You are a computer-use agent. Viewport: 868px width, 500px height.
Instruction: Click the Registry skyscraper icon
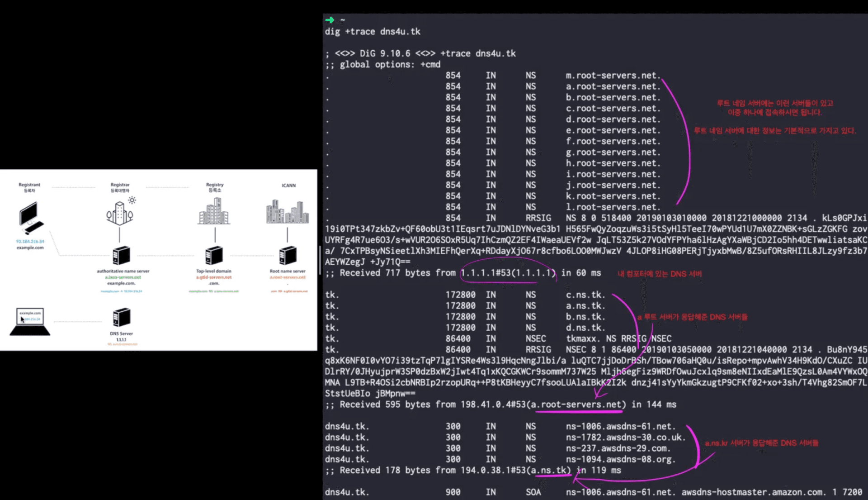pos(214,212)
